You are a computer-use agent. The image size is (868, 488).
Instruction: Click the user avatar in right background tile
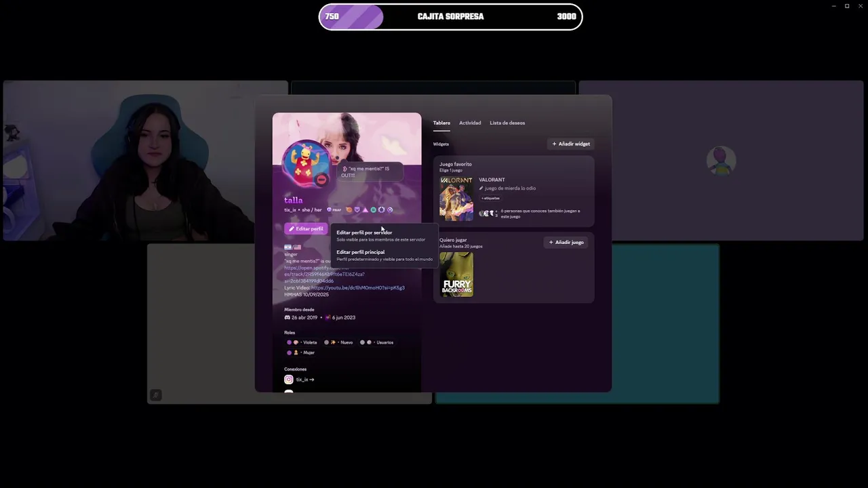click(721, 161)
